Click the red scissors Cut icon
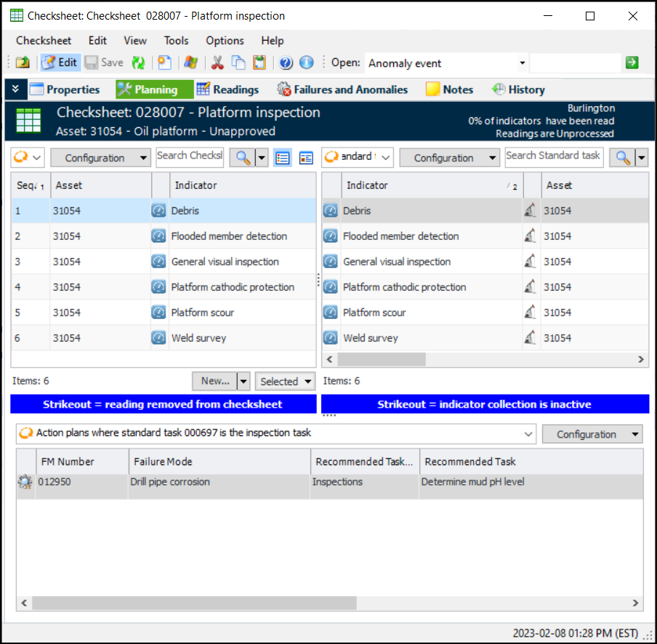This screenshot has height=644, width=657. [217, 63]
